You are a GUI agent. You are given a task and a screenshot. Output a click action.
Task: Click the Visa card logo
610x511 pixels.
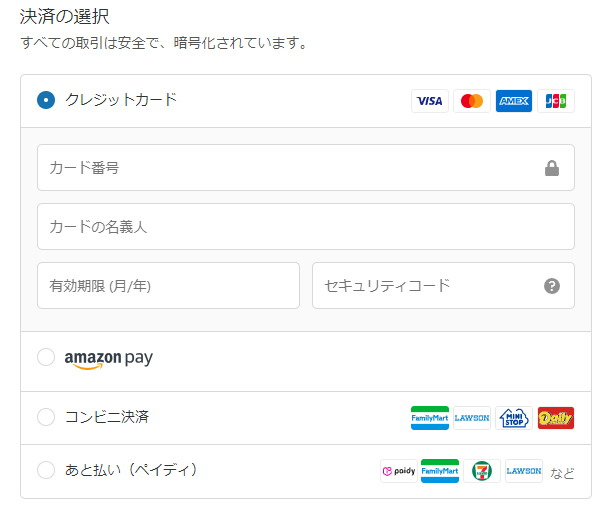(429, 101)
